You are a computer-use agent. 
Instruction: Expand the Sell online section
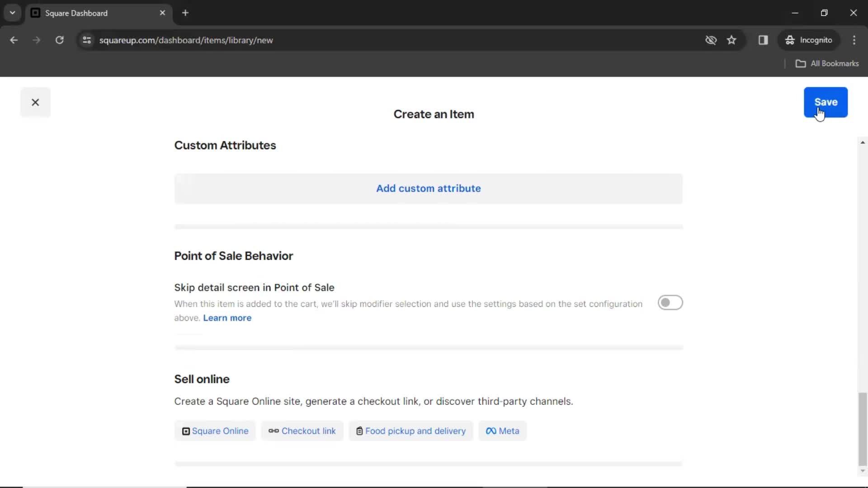[203, 379]
